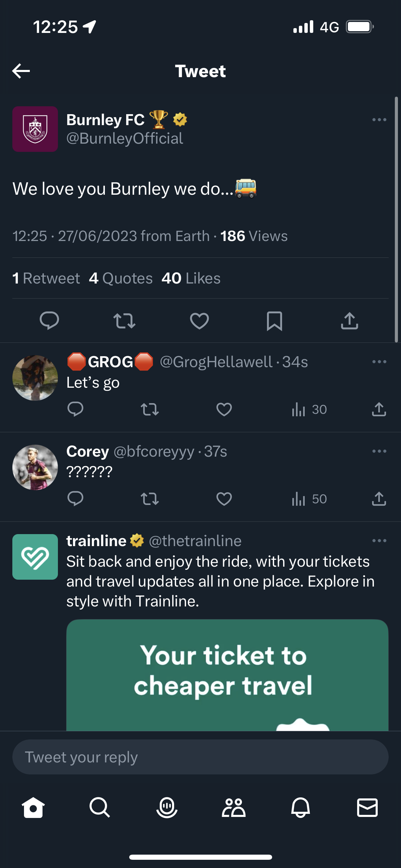The height and width of the screenshot is (868, 401).
Task: Open the Messages envelope
Action: click(367, 808)
